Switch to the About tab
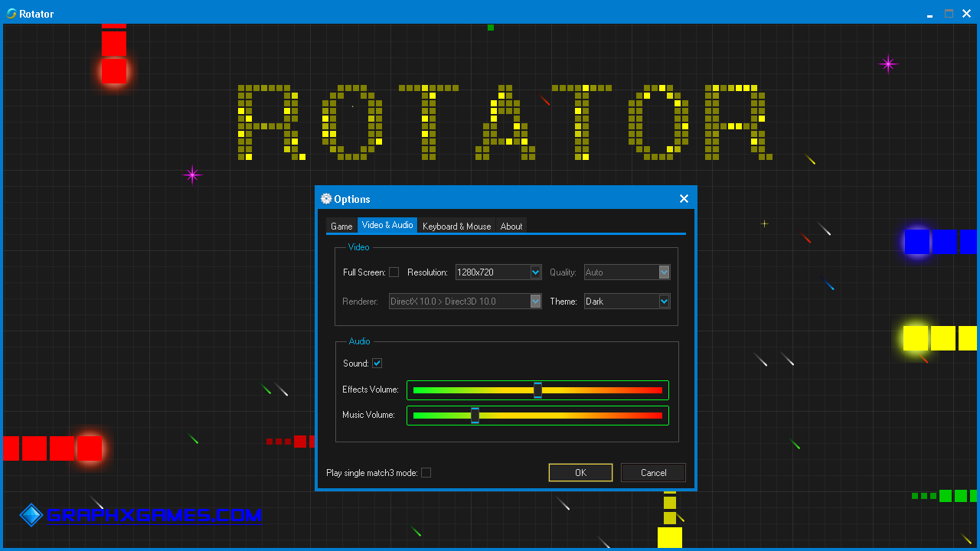 511,227
